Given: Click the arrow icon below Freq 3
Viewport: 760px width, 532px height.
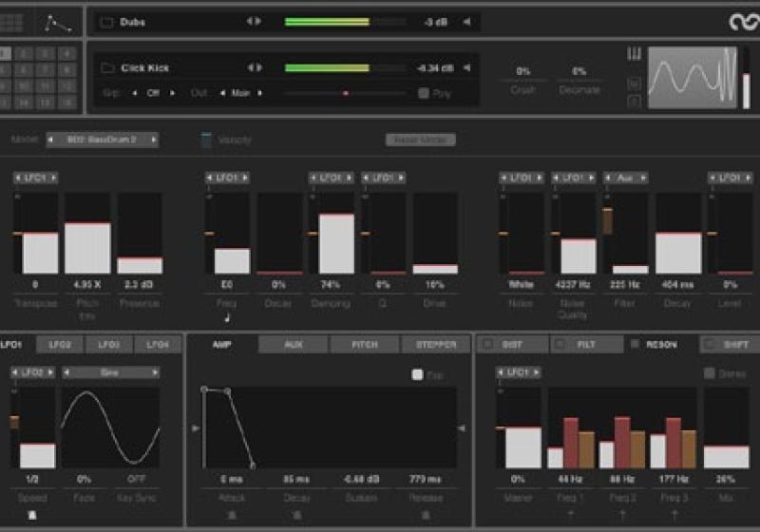Looking at the screenshot, I should tap(674, 515).
